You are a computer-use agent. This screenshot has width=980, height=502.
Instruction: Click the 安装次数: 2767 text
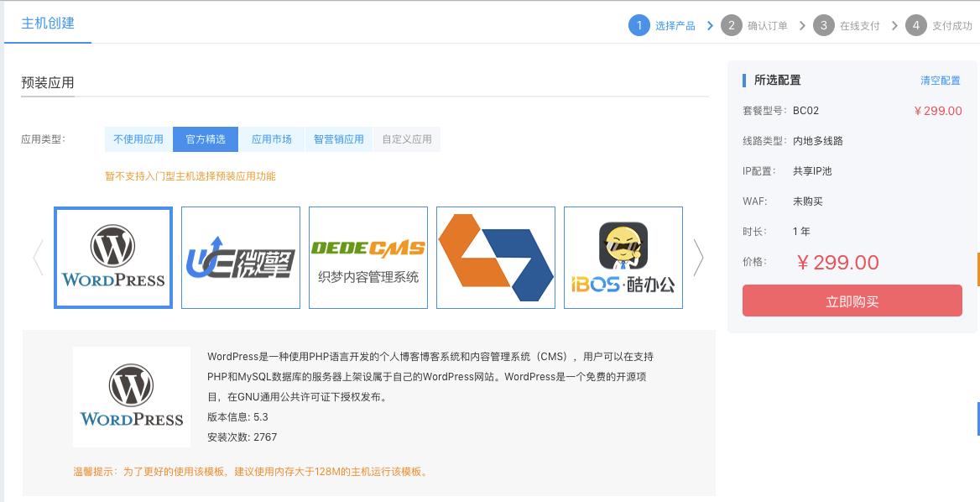tap(242, 437)
